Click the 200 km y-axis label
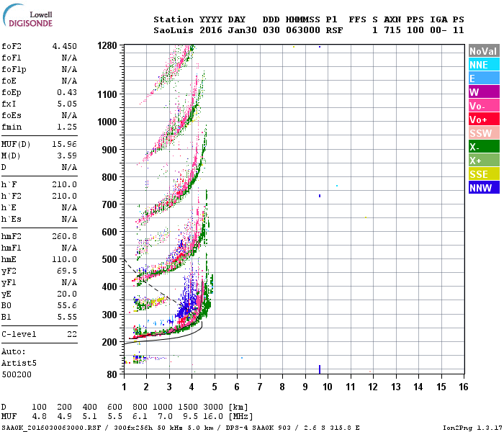504x432 pixels. pyautogui.click(x=109, y=342)
